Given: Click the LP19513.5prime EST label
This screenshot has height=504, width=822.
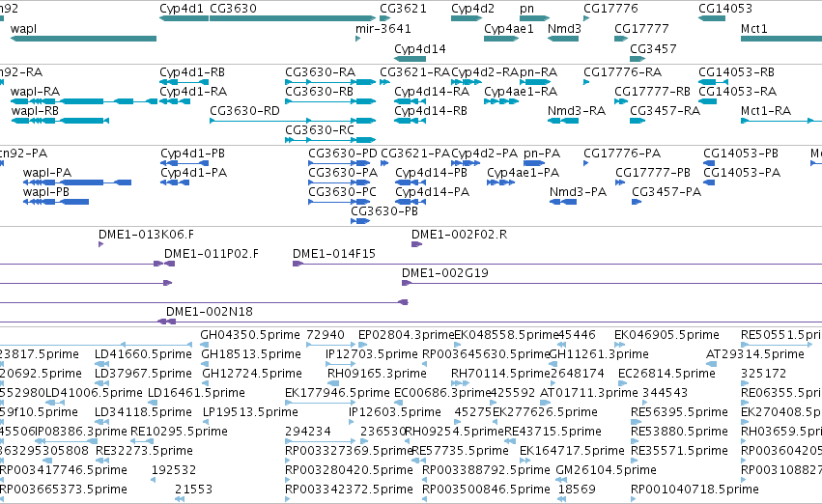Looking at the screenshot, I should [250, 412].
